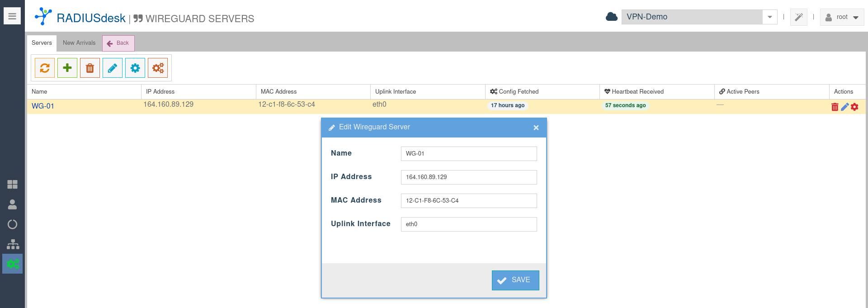Click the Uplink Interface input field
The image size is (868, 308).
(x=468, y=224)
